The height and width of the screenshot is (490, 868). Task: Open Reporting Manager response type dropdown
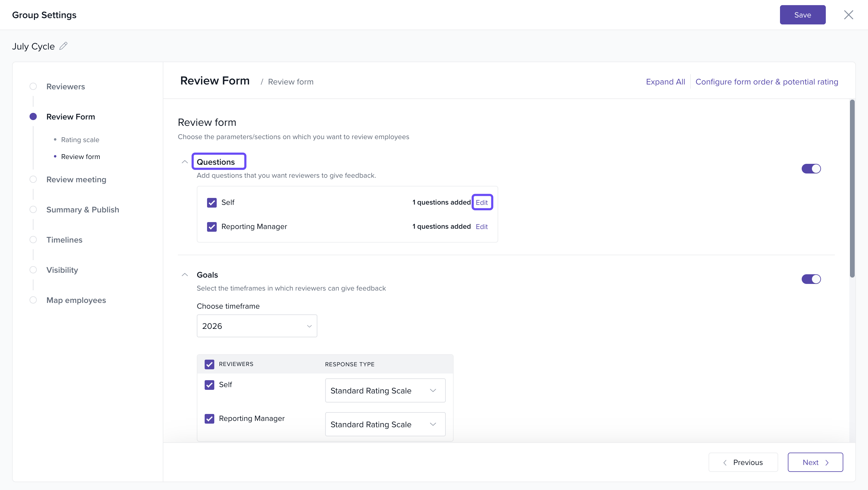coord(385,424)
